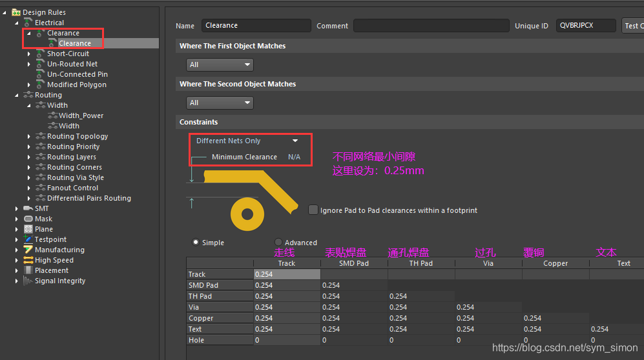Image resolution: width=644 pixels, height=360 pixels.
Task: Click the Electrical category icon
Action: pos(28,23)
